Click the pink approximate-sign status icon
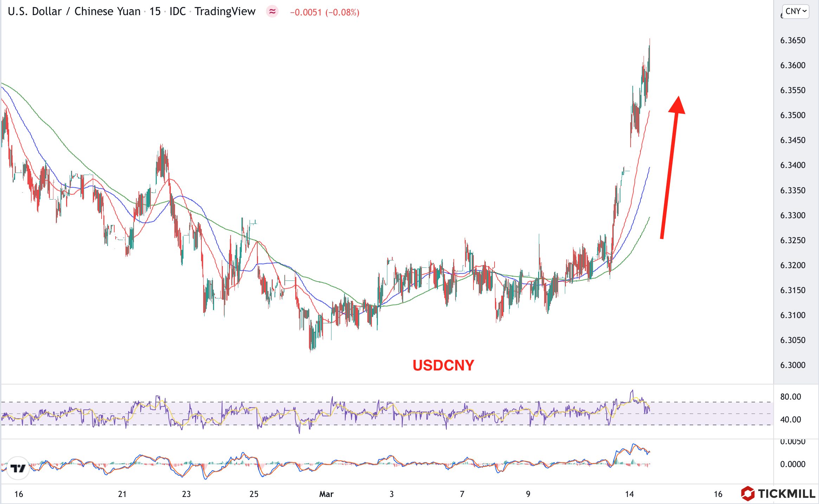This screenshot has width=819, height=504. (272, 12)
